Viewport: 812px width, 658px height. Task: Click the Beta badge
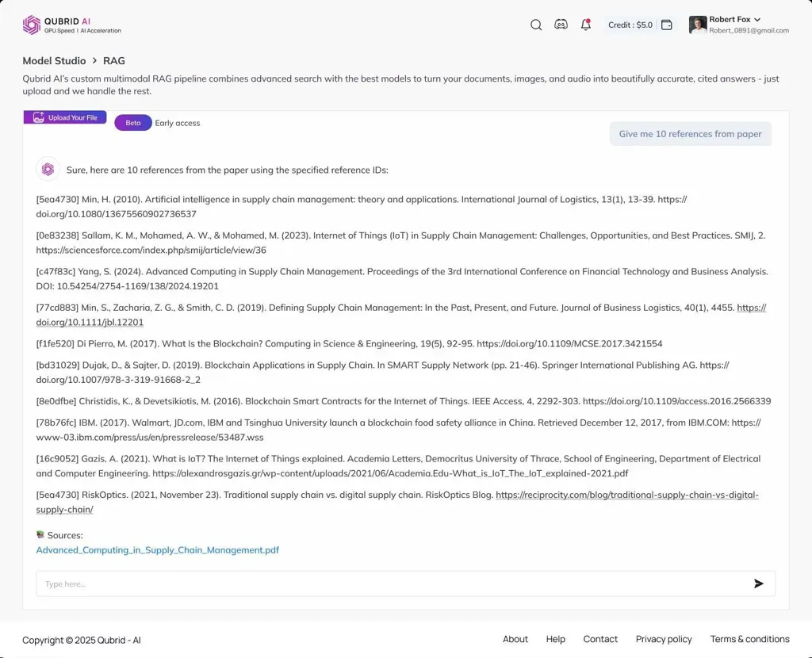[133, 123]
